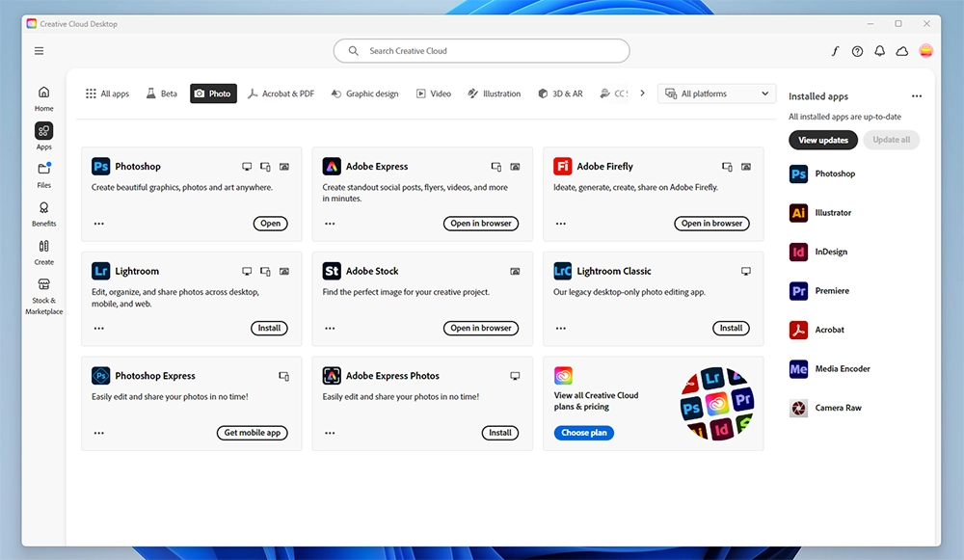
Task: Install Lightroom
Action: coord(269,328)
